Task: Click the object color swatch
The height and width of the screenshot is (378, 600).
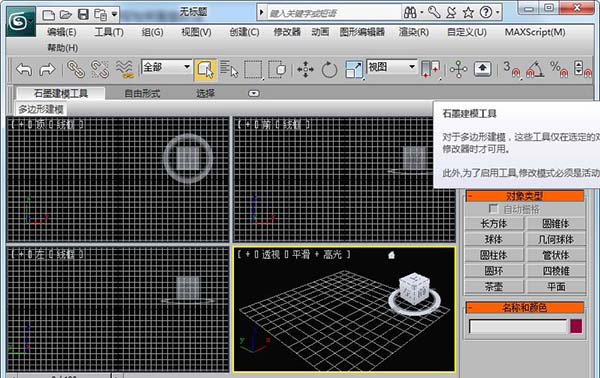Action: click(576, 326)
